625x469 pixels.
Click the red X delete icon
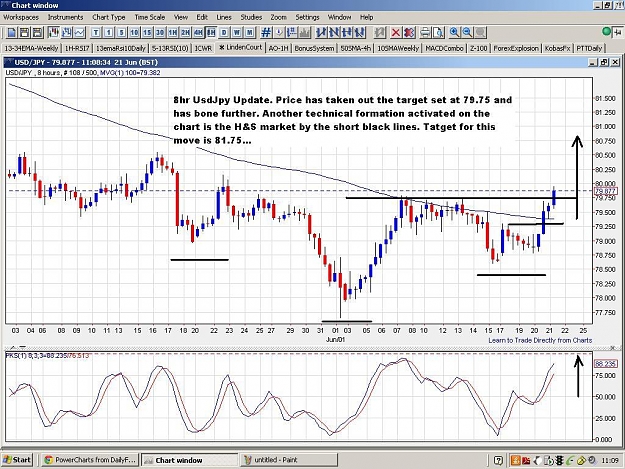(396, 32)
